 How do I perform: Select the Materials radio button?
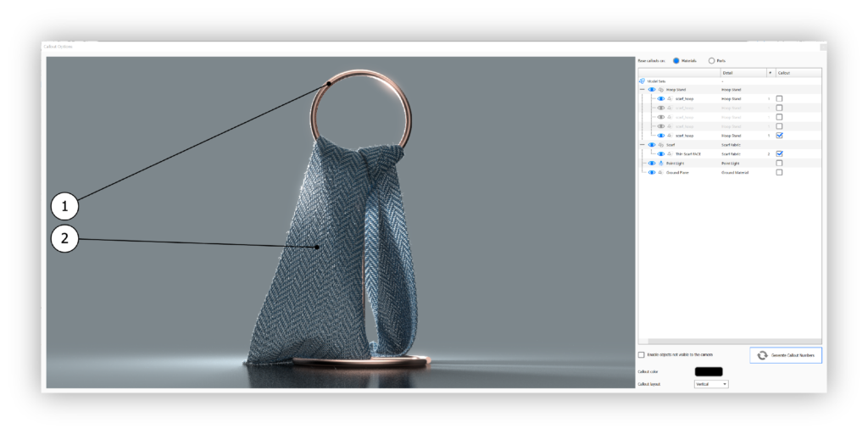[676, 61]
